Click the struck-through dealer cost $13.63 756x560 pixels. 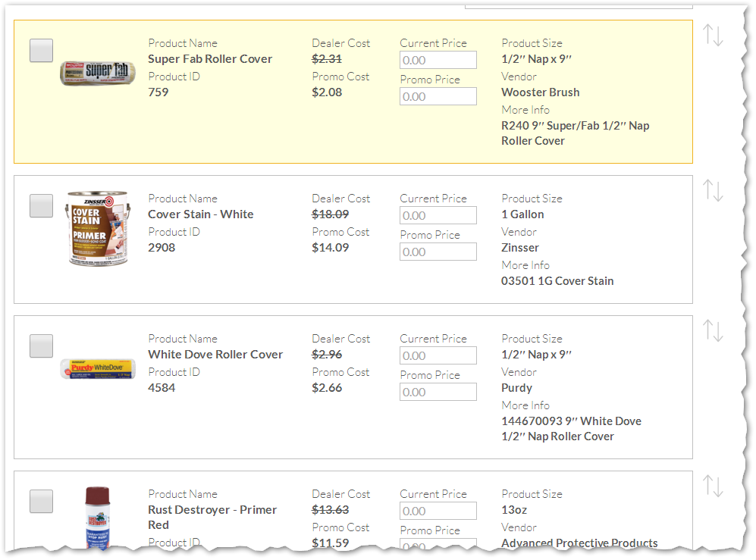(x=331, y=509)
